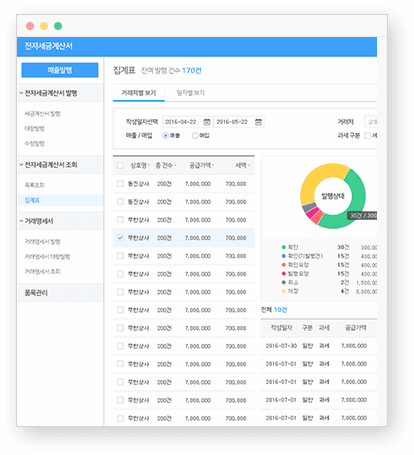This screenshot has width=414, height=455.
Task: Click the gray segment of the donut chart
Action: (309, 208)
